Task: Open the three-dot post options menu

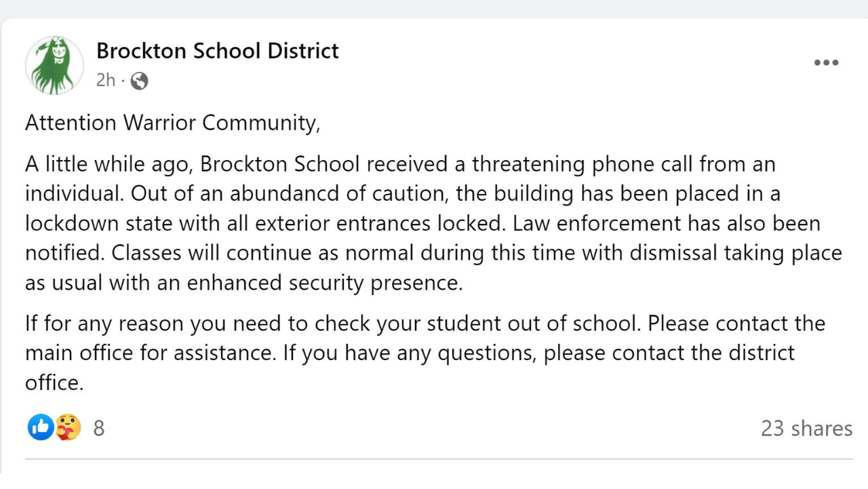Action: click(x=826, y=63)
